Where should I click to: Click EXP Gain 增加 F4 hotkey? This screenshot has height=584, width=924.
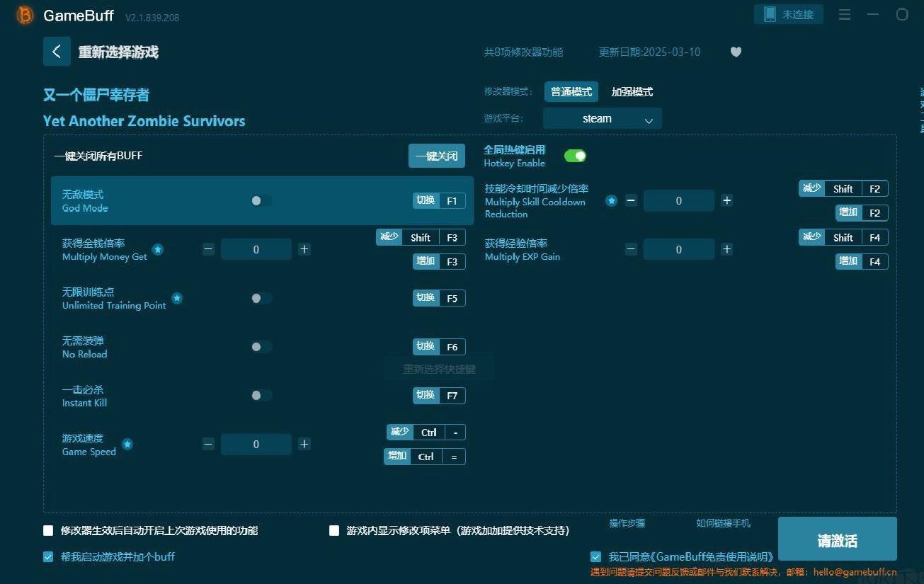click(862, 261)
